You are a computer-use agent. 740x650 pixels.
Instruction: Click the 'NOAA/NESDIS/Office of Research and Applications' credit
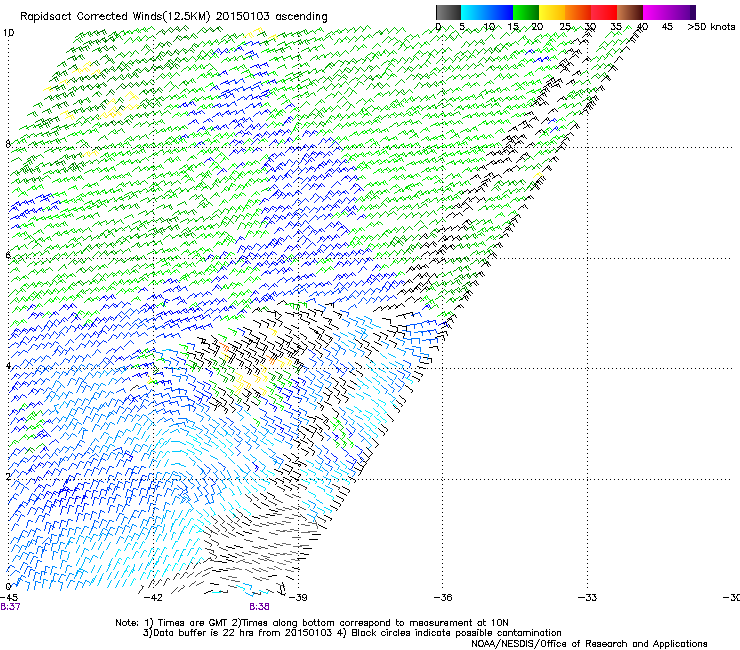589,644
